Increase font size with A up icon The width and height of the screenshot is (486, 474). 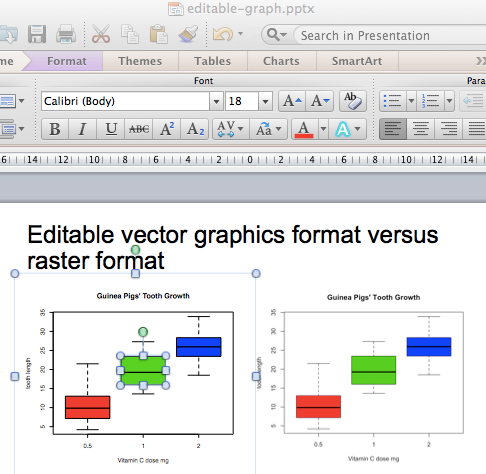coord(292,101)
